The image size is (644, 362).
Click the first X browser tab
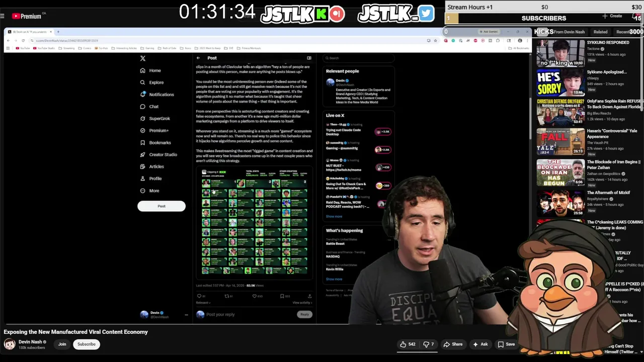[x=29, y=32]
